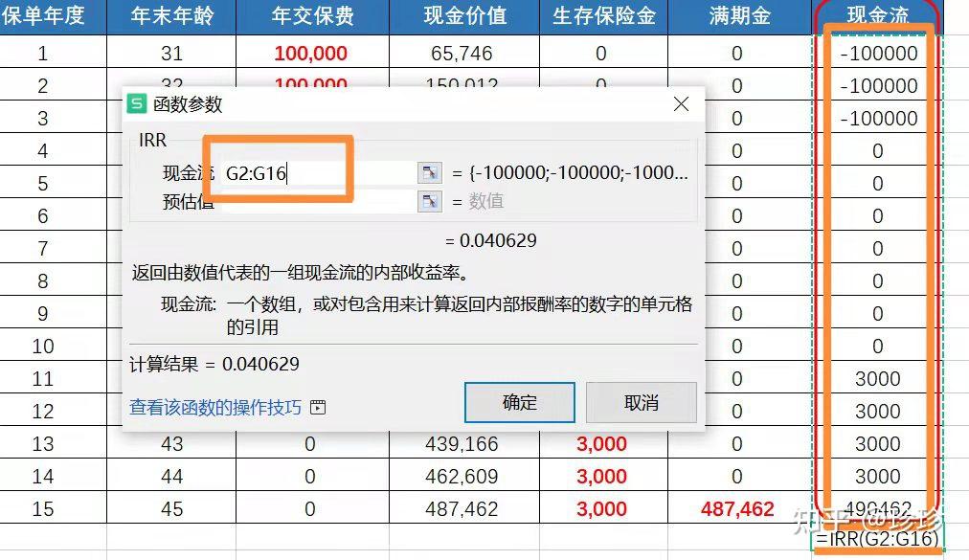Click the year-end age cell 43

171,444
